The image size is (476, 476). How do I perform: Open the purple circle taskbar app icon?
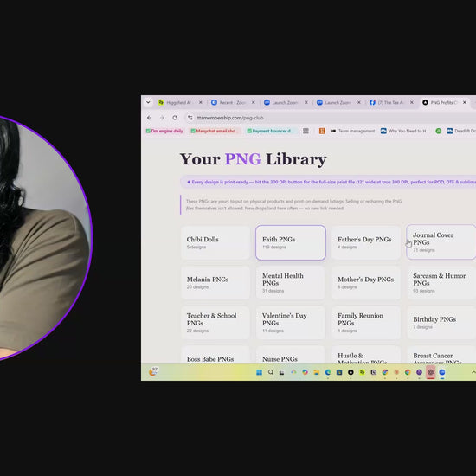[x=419, y=372]
